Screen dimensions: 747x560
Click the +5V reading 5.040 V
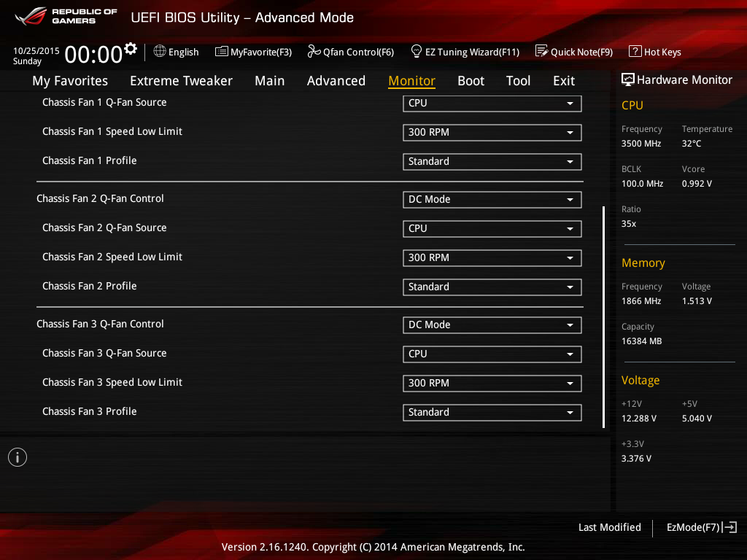[x=697, y=418]
